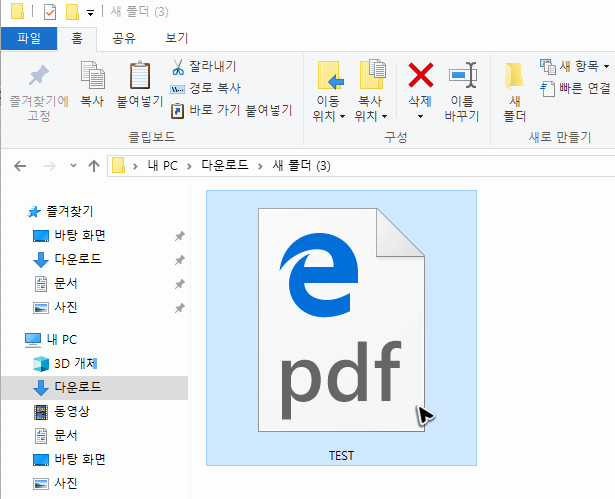This screenshot has height=499, width=615.
Task: Open Desktop (바탕 화면) under 내 PC
Action: pos(69,459)
